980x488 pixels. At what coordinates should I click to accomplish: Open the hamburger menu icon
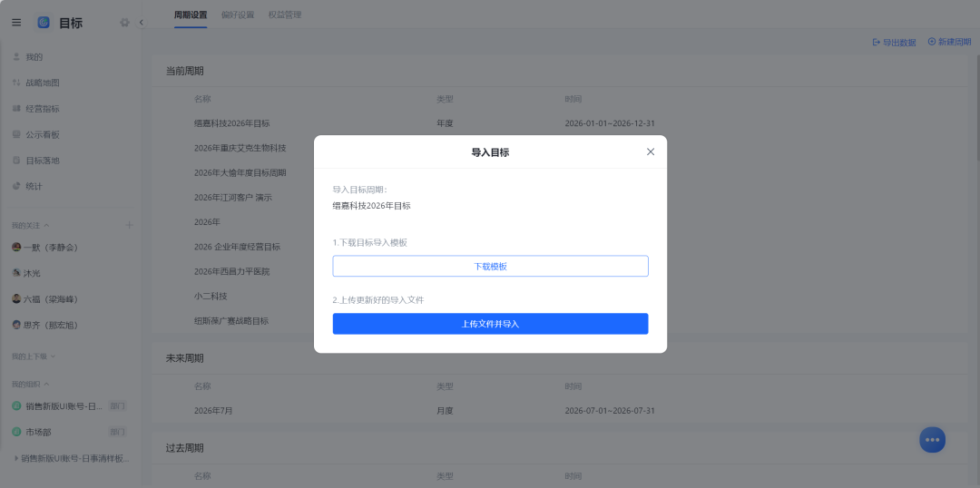(16, 23)
